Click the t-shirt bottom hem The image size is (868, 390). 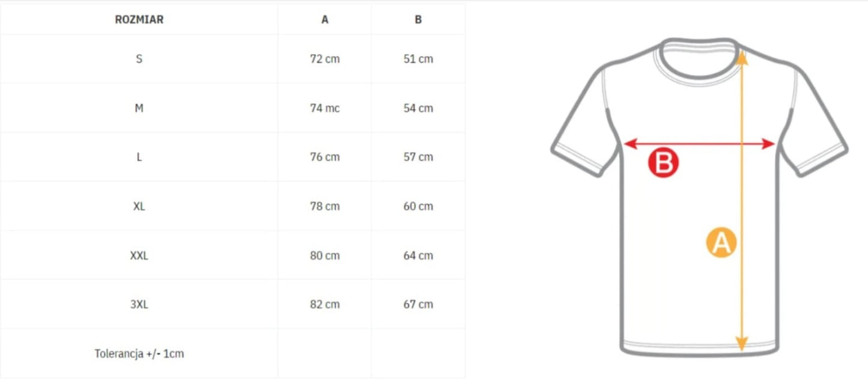[700, 348]
